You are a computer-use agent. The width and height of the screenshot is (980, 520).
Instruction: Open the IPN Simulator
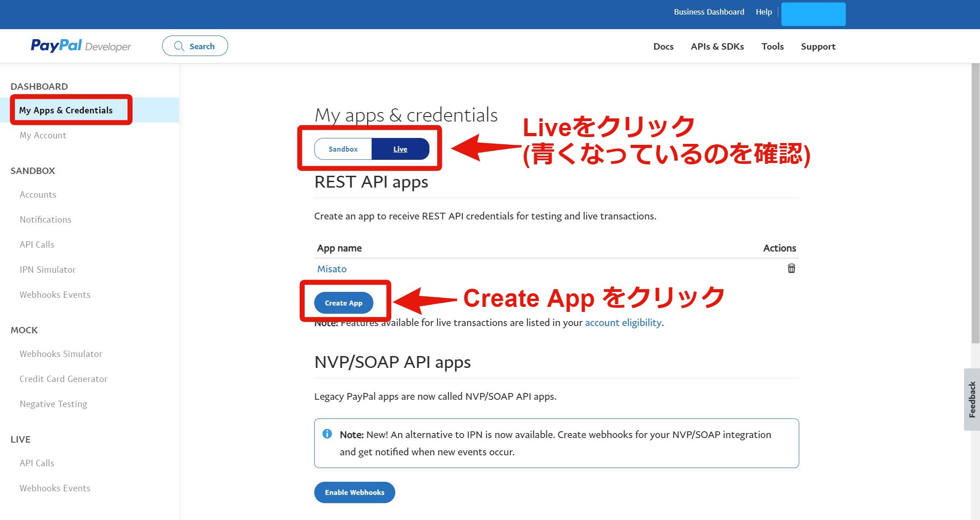48,270
